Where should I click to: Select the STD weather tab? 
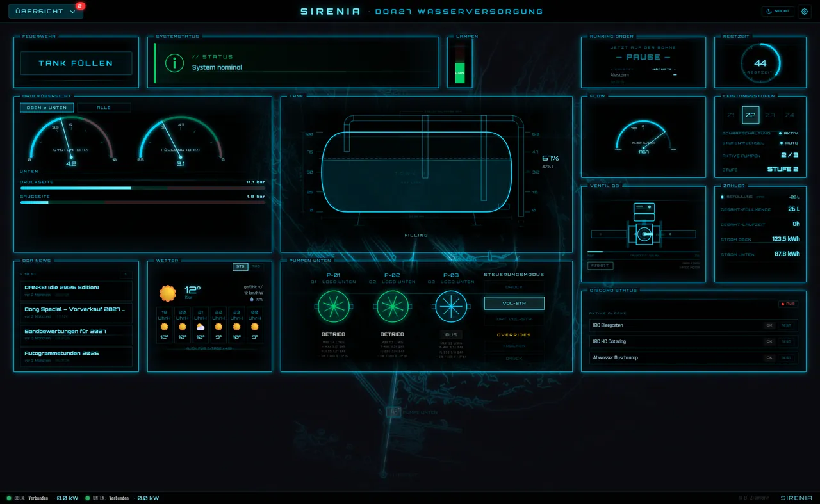pyautogui.click(x=240, y=266)
